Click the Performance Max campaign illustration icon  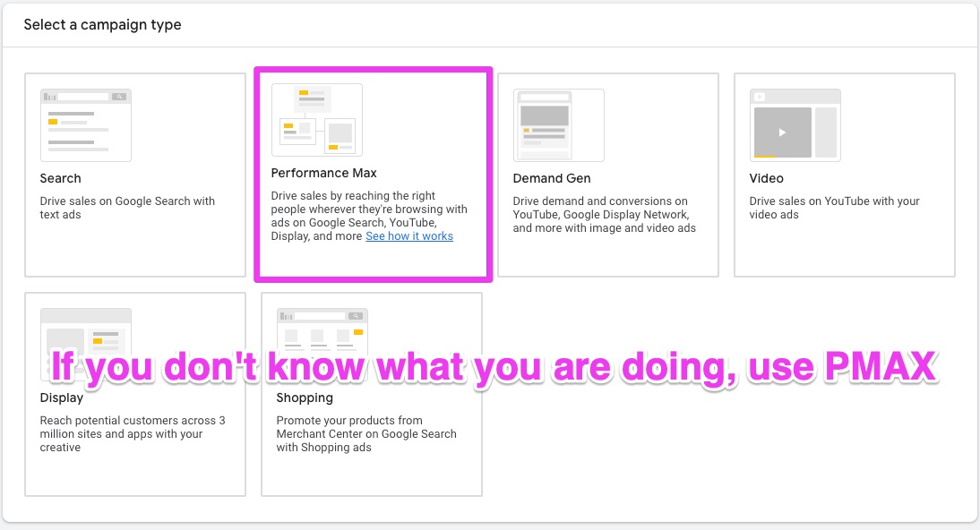click(317, 120)
